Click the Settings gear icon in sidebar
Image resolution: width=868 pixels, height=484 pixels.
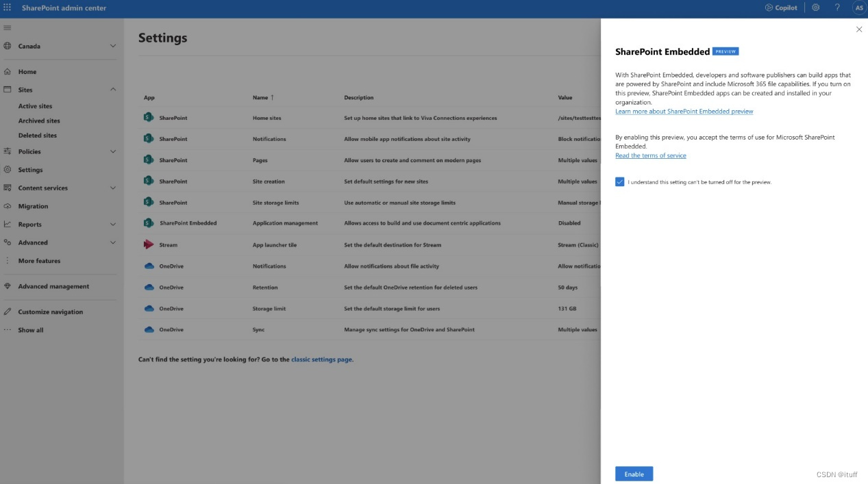(8, 170)
